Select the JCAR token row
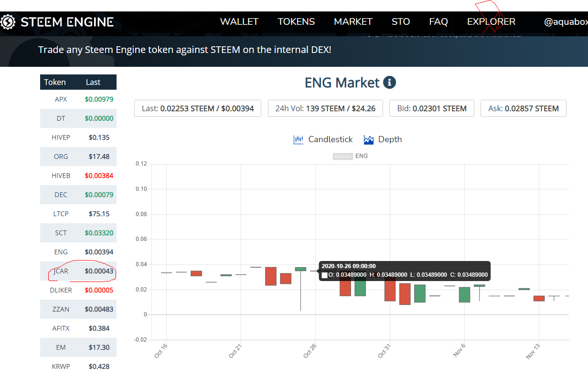This screenshot has width=588, height=376. tap(78, 271)
